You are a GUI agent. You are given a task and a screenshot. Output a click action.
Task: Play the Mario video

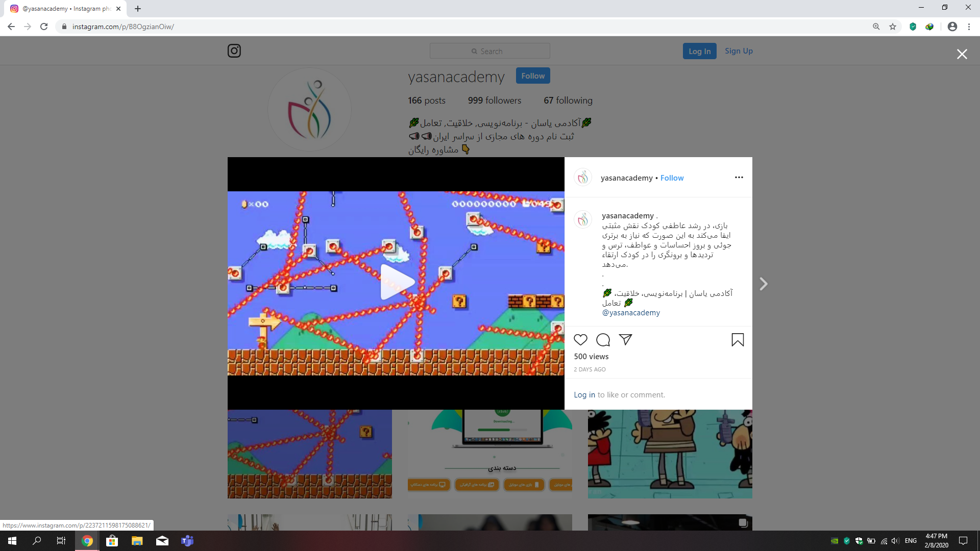396,282
